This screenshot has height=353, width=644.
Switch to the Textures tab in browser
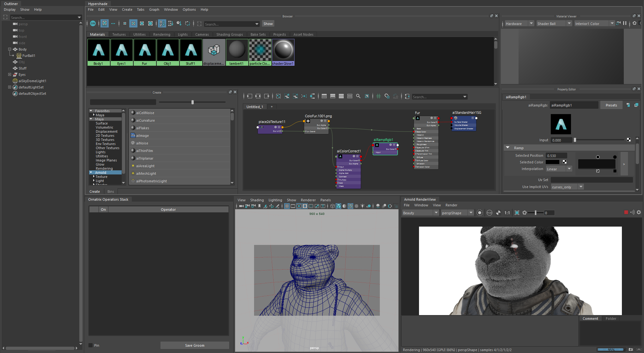(119, 34)
